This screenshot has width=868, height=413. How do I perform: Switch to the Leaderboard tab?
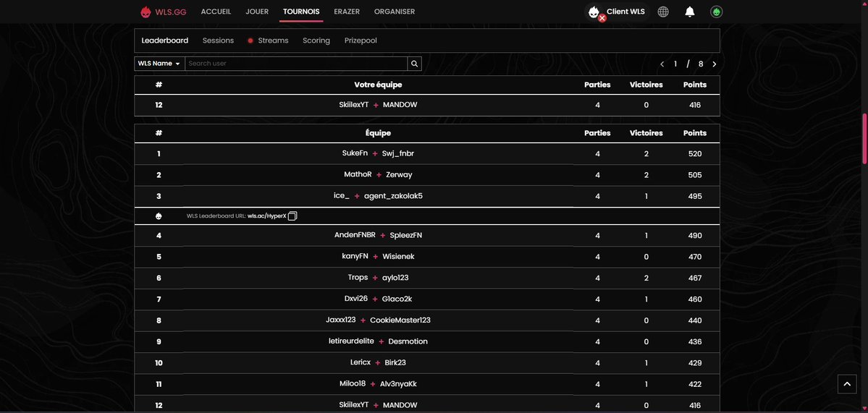pyautogui.click(x=165, y=41)
